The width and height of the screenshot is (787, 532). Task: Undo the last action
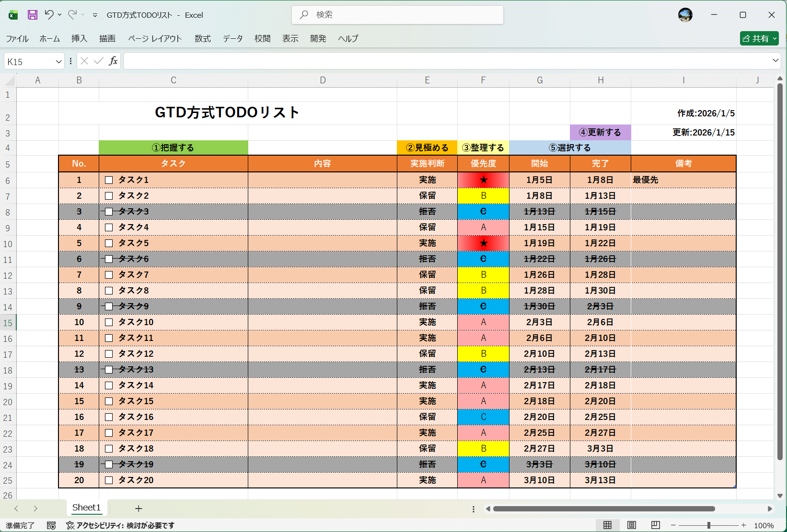tap(49, 14)
